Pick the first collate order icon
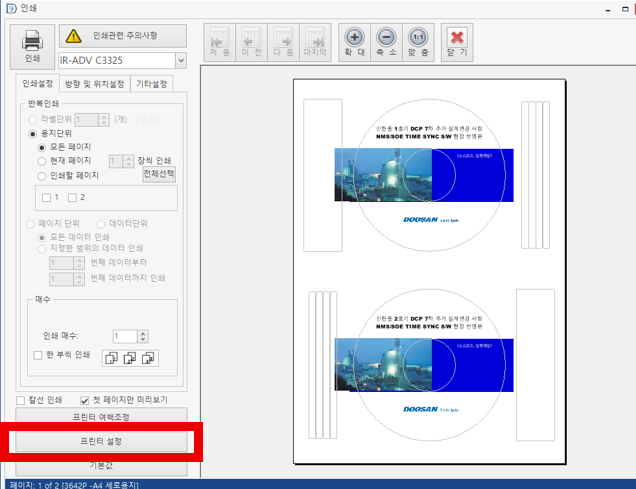This screenshot has width=636, height=489. [x=110, y=357]
